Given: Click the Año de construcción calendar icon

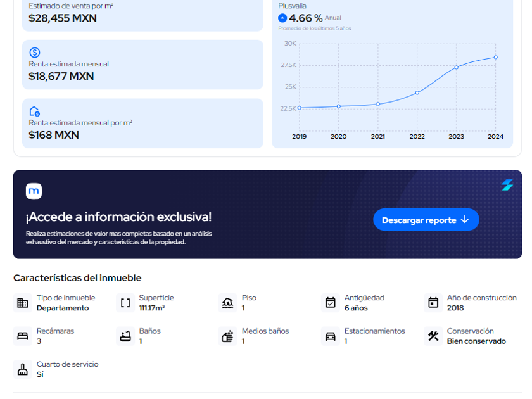Looking at the screenshot, I should click(433, 303).
